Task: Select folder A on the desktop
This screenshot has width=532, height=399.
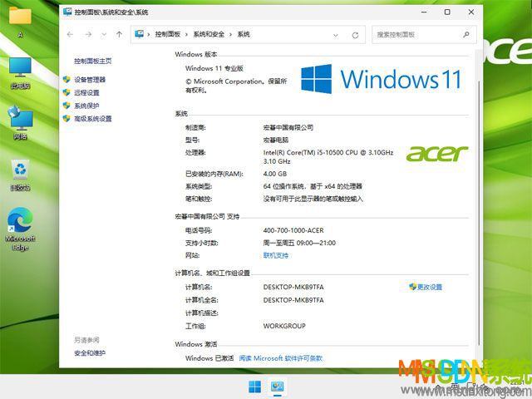Action: (20, 21)
